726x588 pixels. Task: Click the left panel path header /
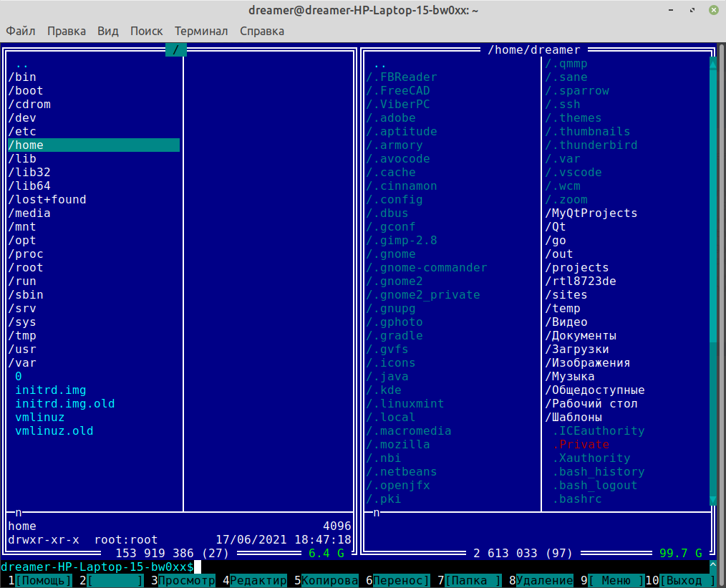[x=176, y=49]
